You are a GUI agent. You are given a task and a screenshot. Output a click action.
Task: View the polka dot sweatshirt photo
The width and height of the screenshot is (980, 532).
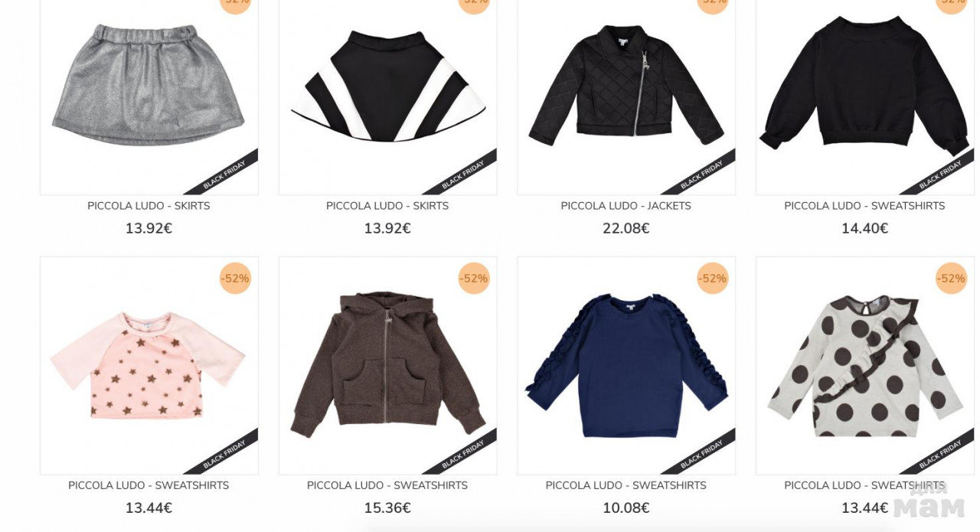coord(865,365)
